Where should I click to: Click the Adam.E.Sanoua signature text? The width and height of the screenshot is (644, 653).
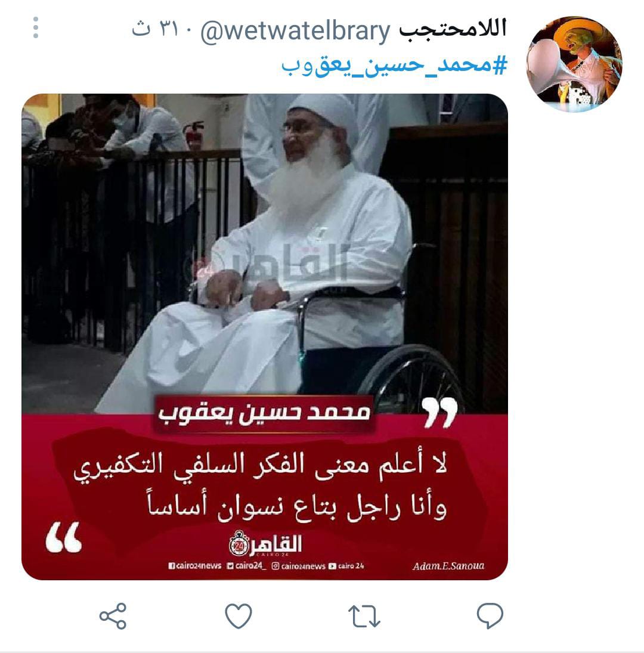point(448,566)
